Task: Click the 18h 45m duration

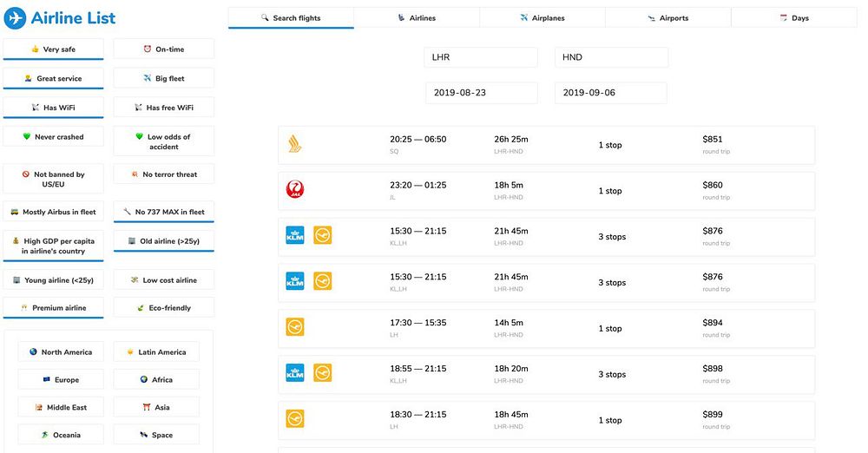Action: point(511,415)
